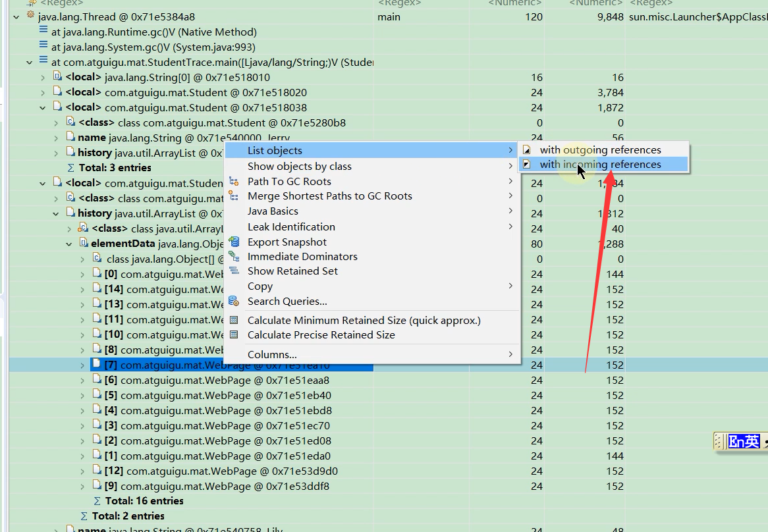Image resolution: width=768 pixels, height=532 pixels.
Task: Open Search Queries... entry
Action: (371, 302)
